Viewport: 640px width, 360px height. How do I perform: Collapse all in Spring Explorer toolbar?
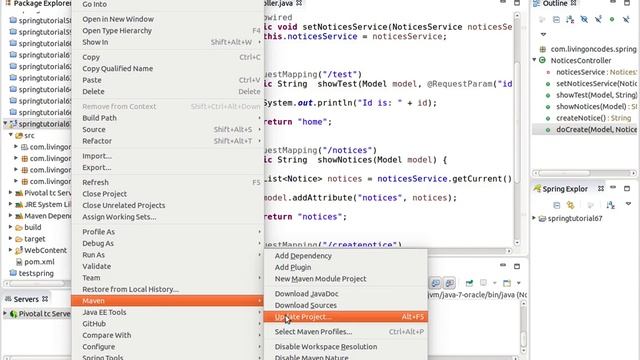[556, 205]
